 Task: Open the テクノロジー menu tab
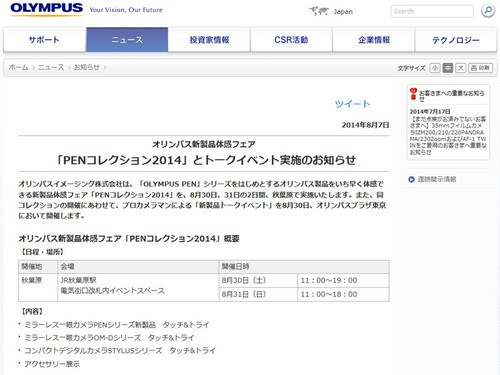click(456, 40)
